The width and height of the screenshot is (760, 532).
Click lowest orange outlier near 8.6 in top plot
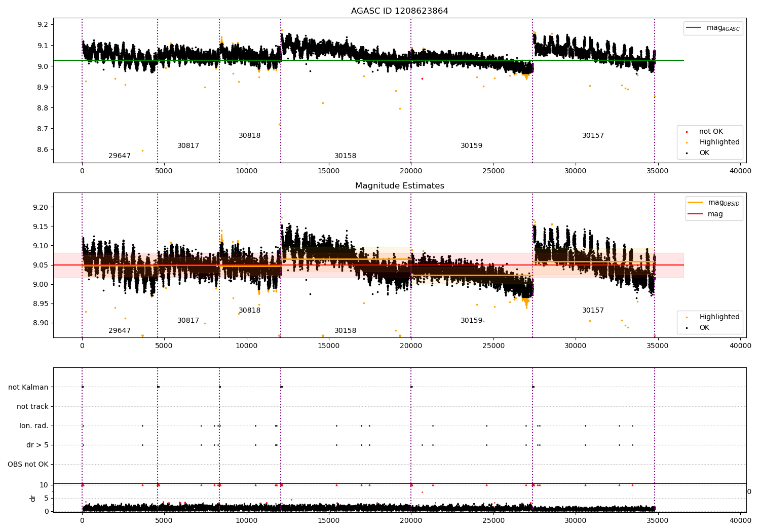(142, 150)
